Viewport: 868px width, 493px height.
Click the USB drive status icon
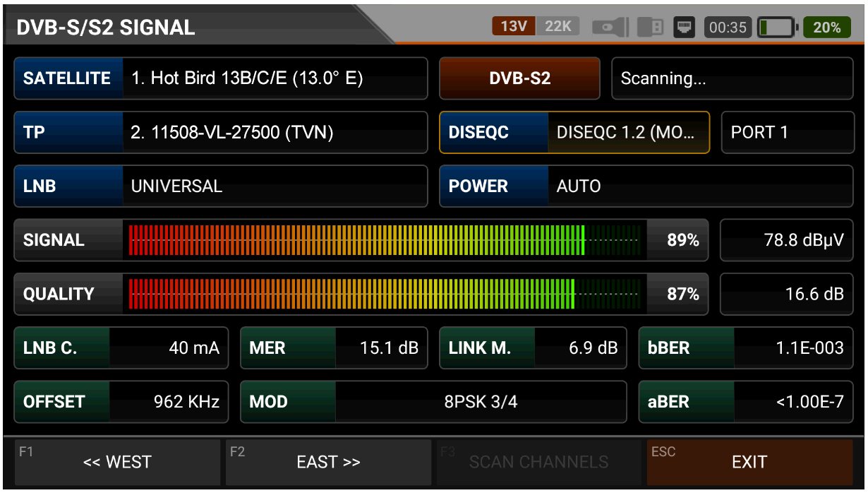[650, 28]
